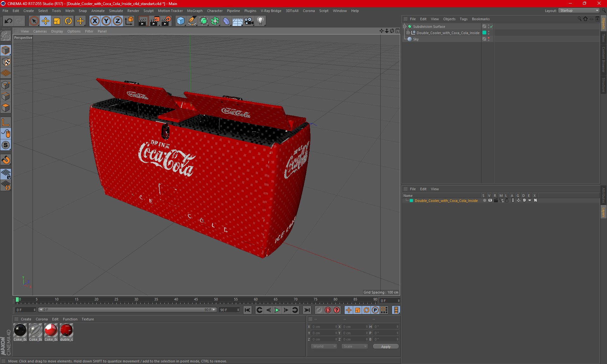Select the Sky object
This screenshot has height=364, width=607.
[x=416, y=39]
